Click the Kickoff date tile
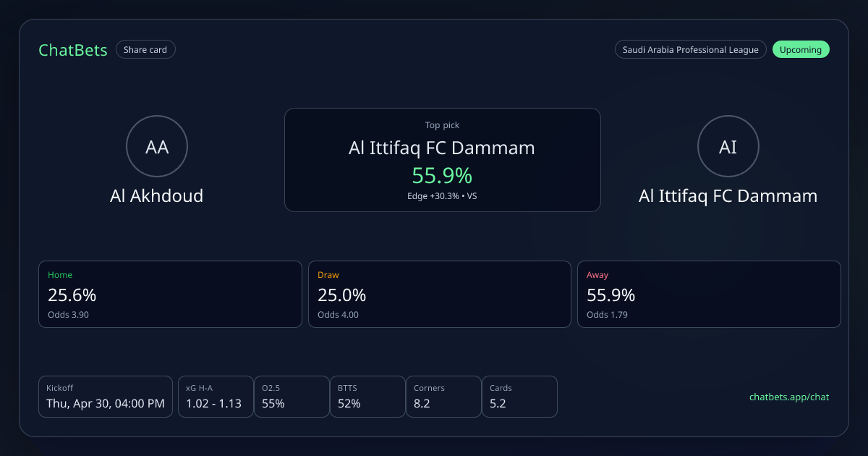868x456 pixels. 106,397
